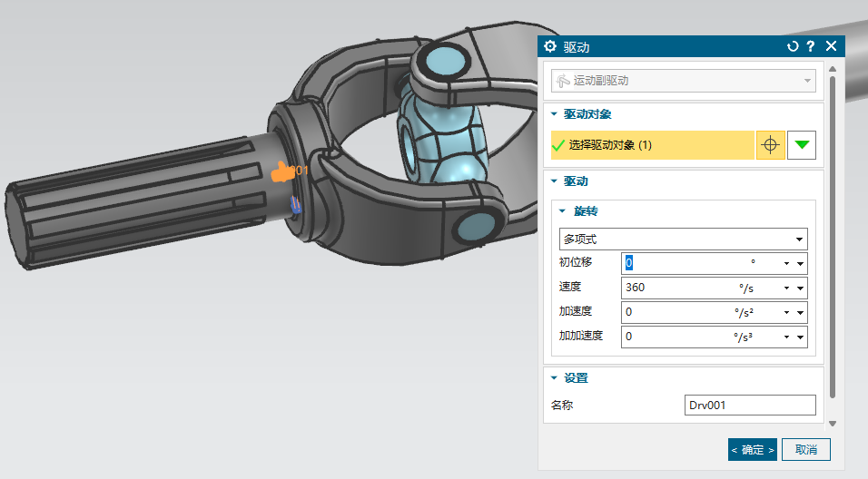
Task: Collapse the 设置 section
Action: 555,378
